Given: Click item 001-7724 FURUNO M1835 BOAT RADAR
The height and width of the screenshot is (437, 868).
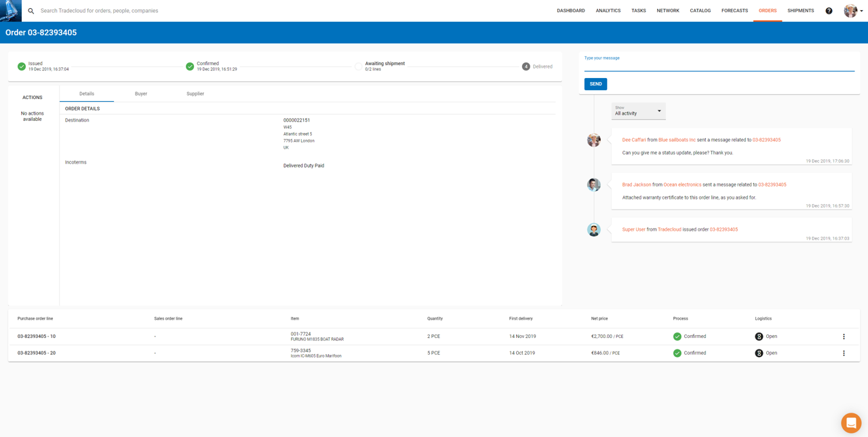Looking at the screenshot, I should click(x=317, y=337).
